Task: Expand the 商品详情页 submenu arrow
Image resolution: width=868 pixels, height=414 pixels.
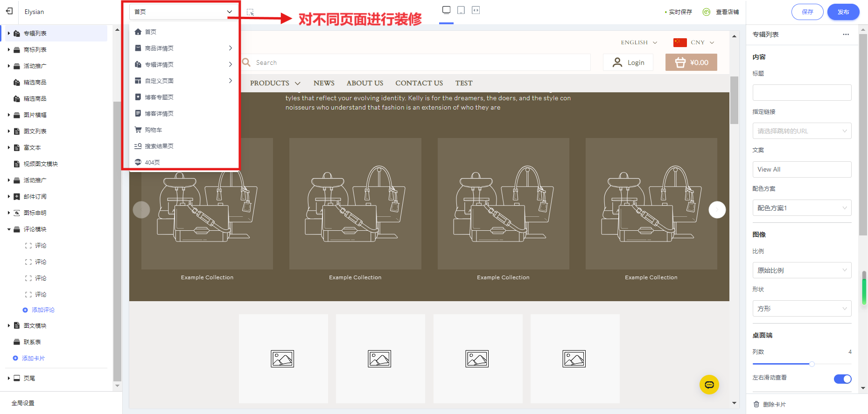Action: click(x=231, y=48)
